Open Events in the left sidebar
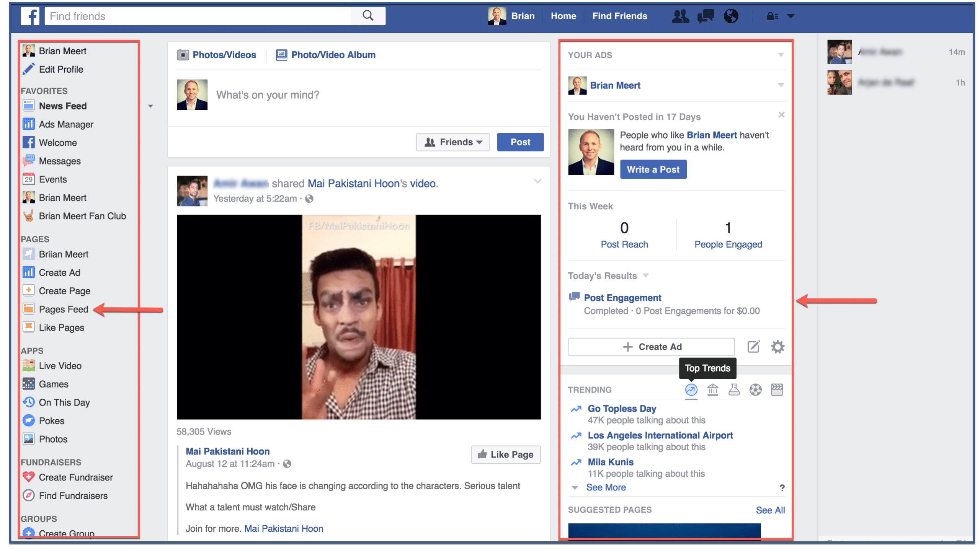The height and width of the screenshot is (549, 980). coord(44,179)
